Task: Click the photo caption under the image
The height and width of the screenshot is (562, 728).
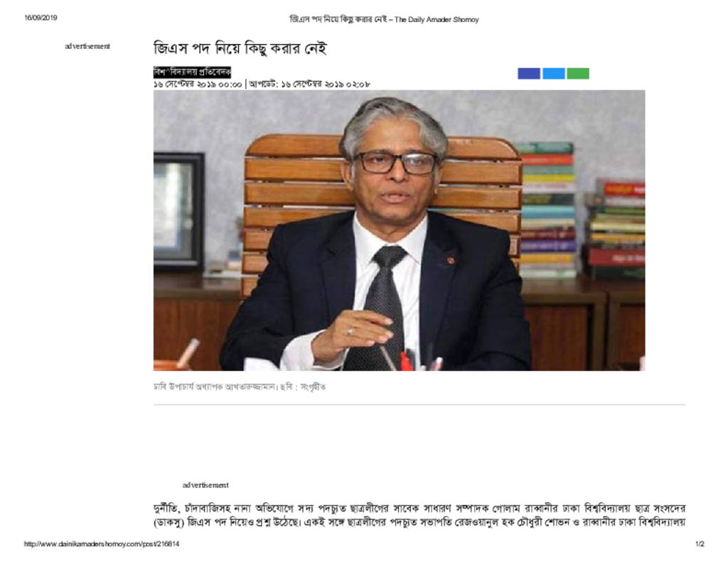Action: coord(240,387)
